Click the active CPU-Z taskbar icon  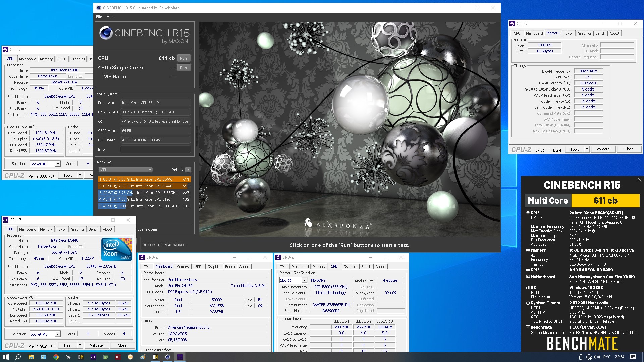tap(180, 357)
